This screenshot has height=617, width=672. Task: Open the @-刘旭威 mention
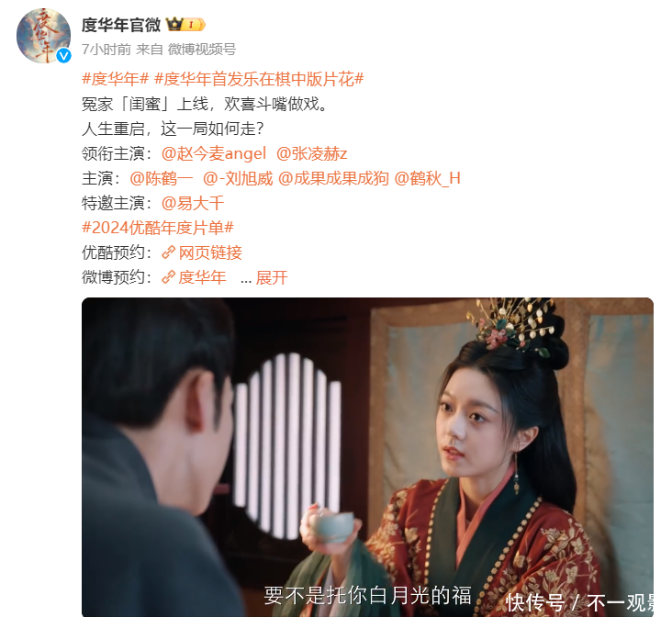[238, 178]
